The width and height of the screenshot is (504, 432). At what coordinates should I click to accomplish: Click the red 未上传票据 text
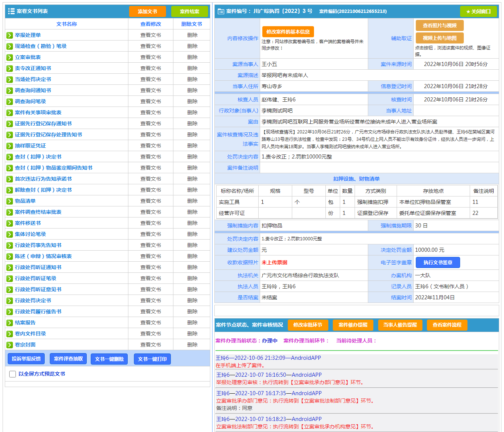point(275,262)
